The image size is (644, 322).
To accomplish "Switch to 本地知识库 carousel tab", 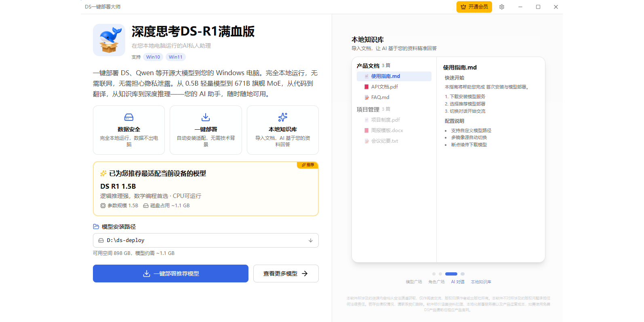I will pos(481,282).
